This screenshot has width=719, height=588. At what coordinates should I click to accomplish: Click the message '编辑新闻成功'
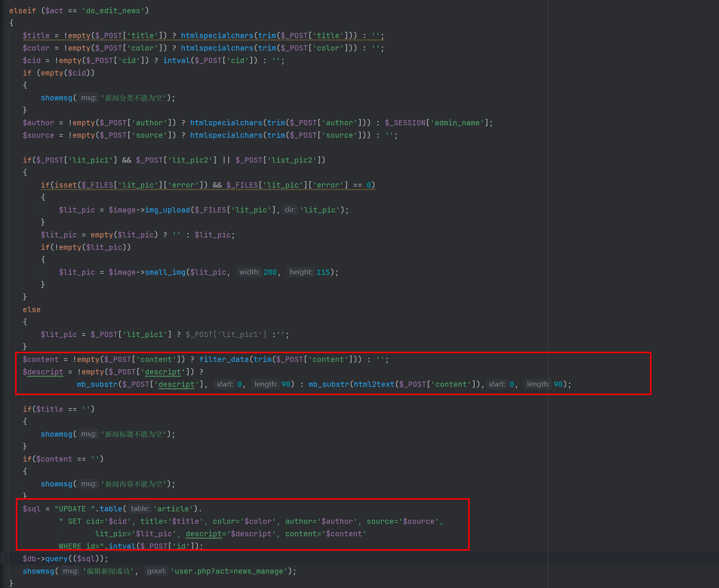click(x=109, y=571)
